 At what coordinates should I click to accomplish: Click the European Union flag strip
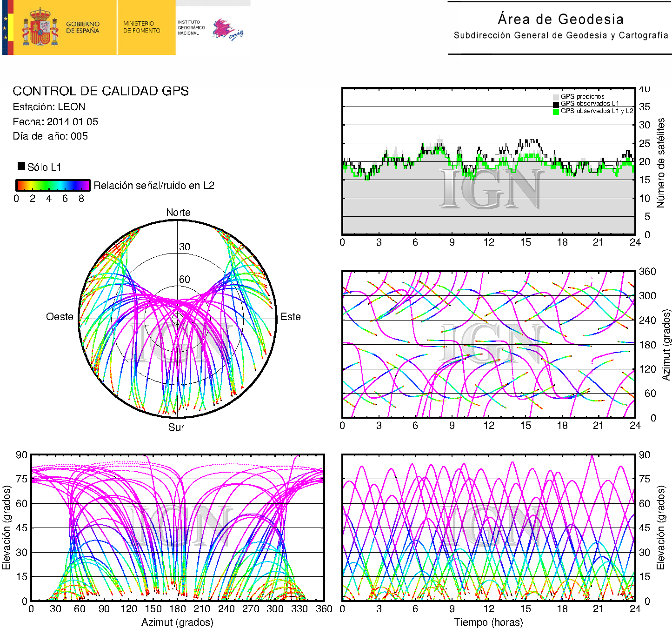[6, 27]
